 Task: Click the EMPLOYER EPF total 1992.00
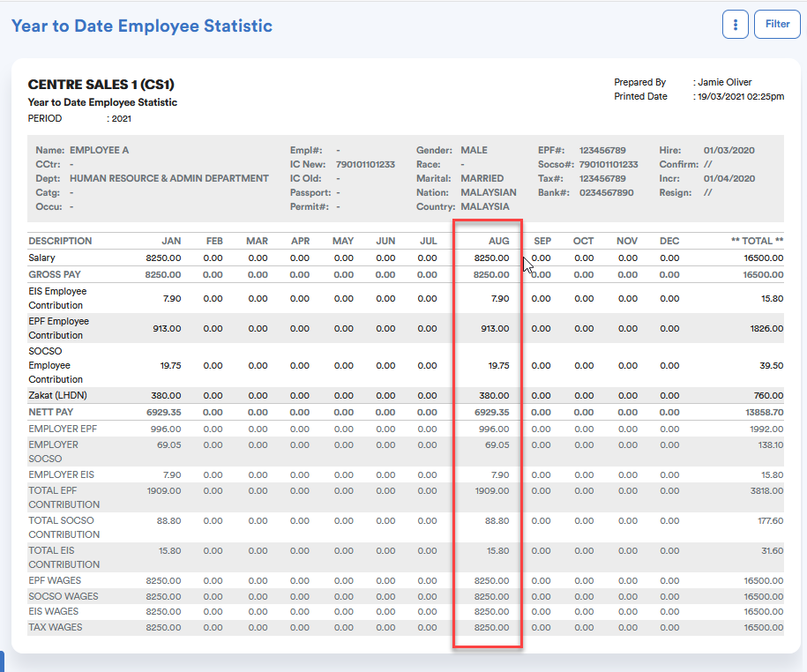coord(766,429)
